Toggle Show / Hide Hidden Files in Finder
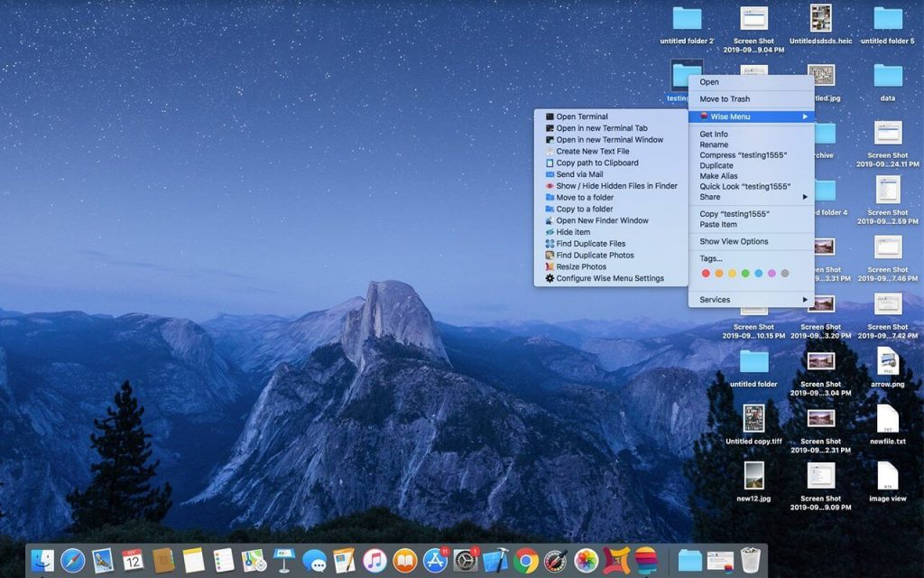The width and height of the screenshot is (924, 578). click(616, 186)
